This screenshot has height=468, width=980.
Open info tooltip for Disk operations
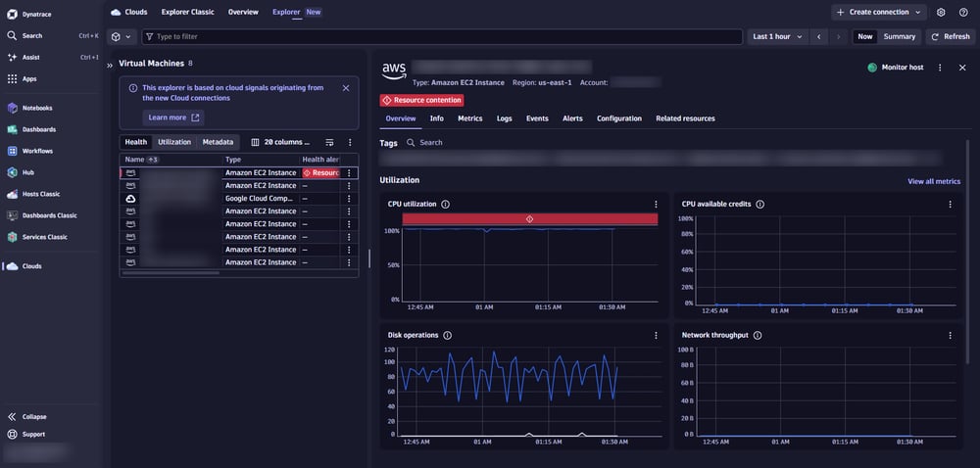point(448,335)
